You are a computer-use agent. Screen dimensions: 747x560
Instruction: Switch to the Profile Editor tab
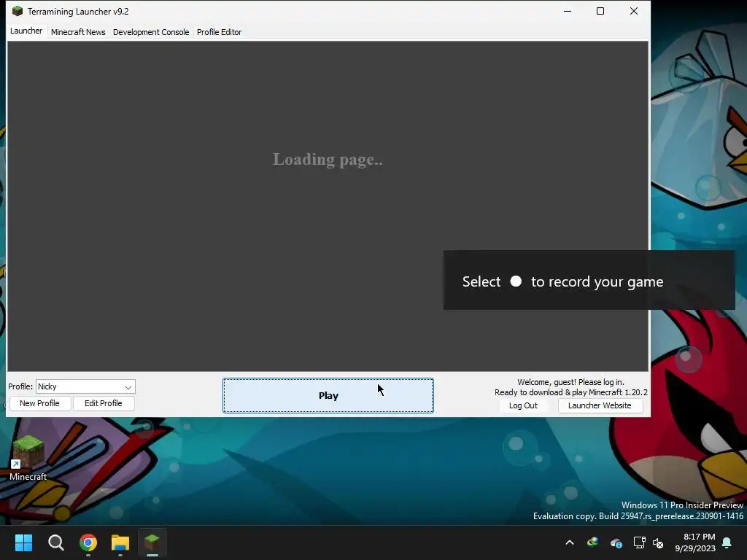tap(219, 32)
